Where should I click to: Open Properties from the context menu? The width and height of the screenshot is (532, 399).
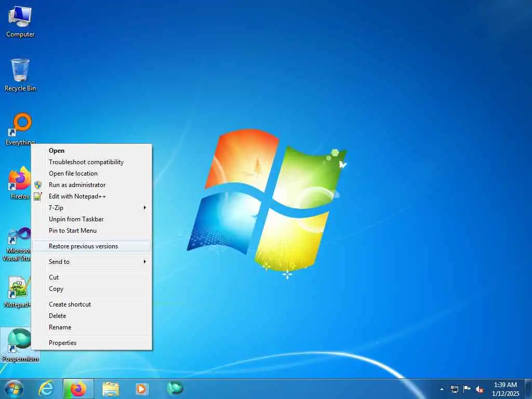pos(91,343)
